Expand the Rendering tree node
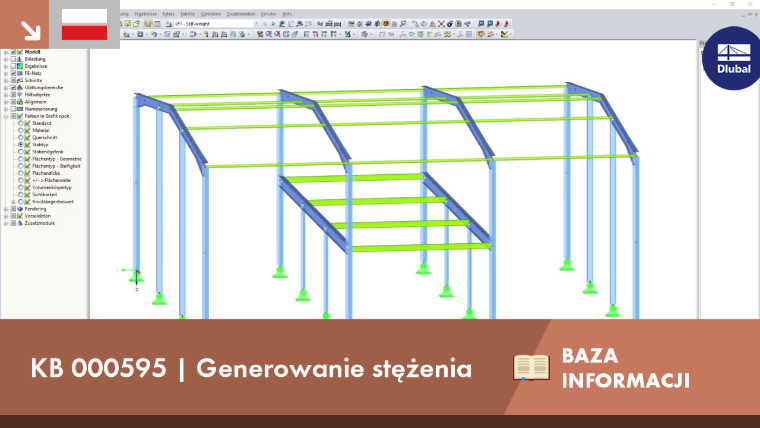760x428 pixels. [6, 209]
